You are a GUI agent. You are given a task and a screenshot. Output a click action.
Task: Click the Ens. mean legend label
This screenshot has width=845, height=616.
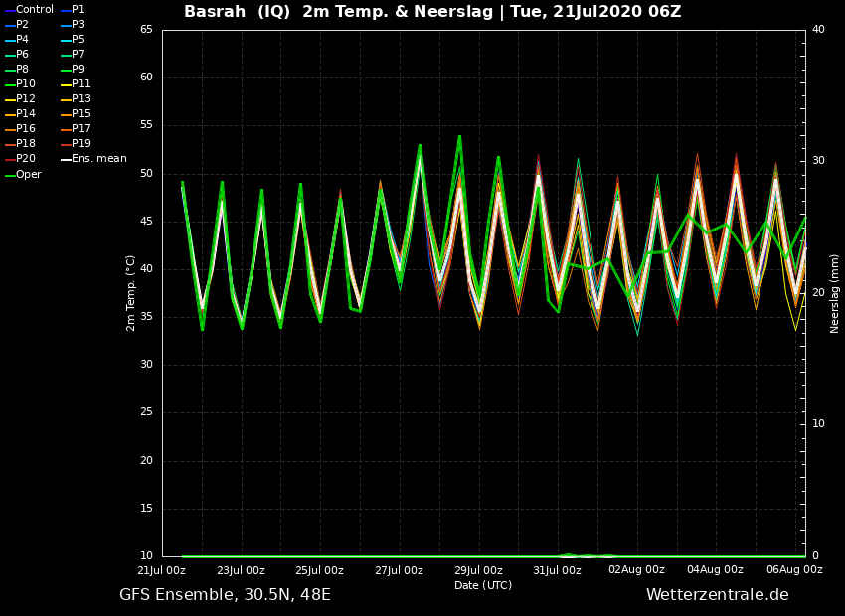coord(99,158)
